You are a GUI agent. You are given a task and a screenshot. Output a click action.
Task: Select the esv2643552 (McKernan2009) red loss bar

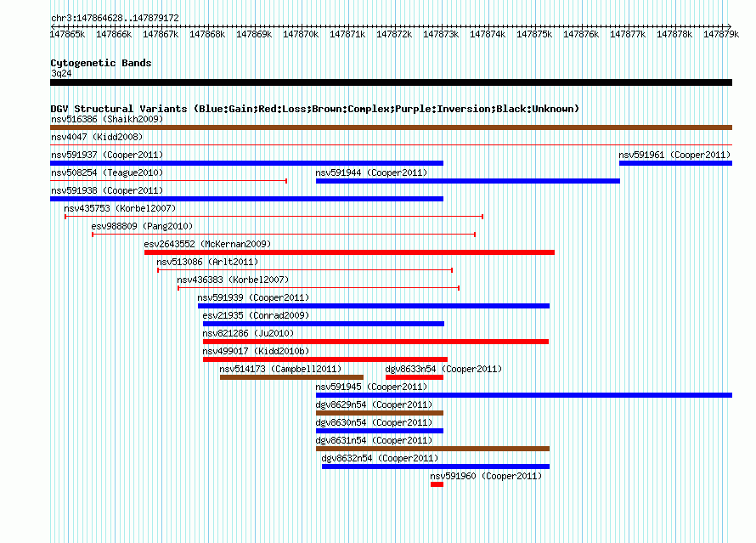coord(350,252)
